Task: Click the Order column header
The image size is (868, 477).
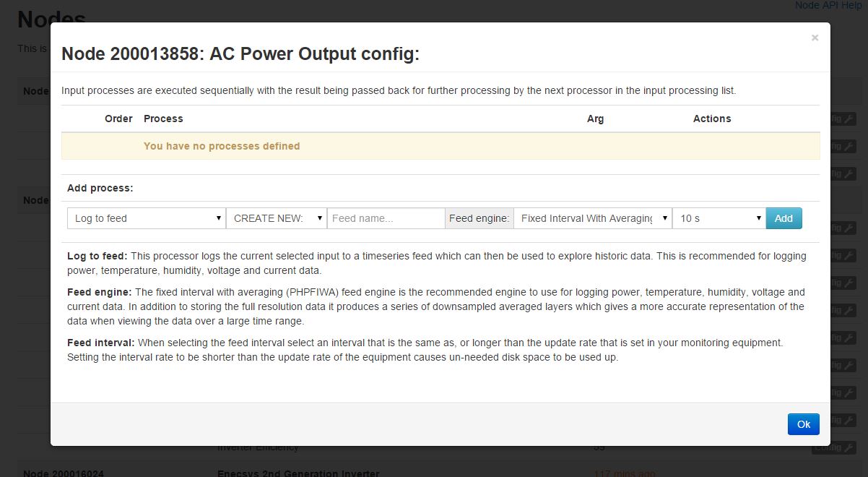Action: click(x=118, y=119)
